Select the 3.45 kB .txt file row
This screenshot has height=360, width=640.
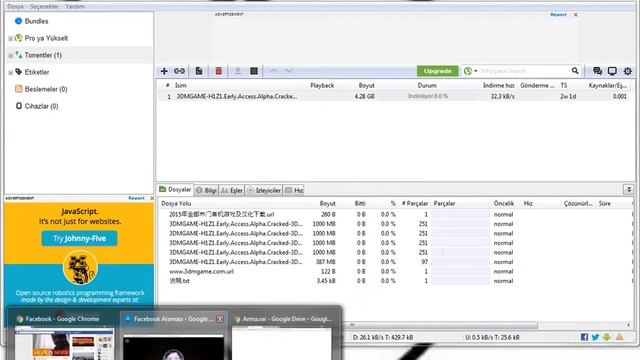tap(395, 281)
